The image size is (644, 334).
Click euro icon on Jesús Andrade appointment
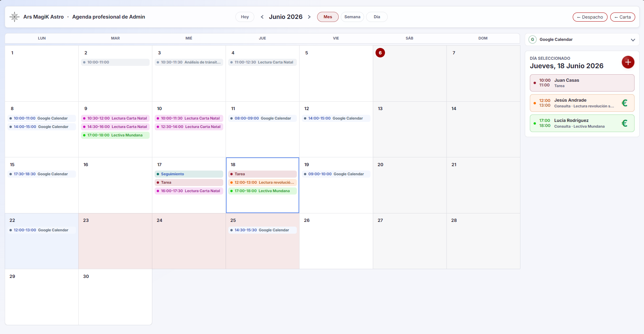coord(624,103)
